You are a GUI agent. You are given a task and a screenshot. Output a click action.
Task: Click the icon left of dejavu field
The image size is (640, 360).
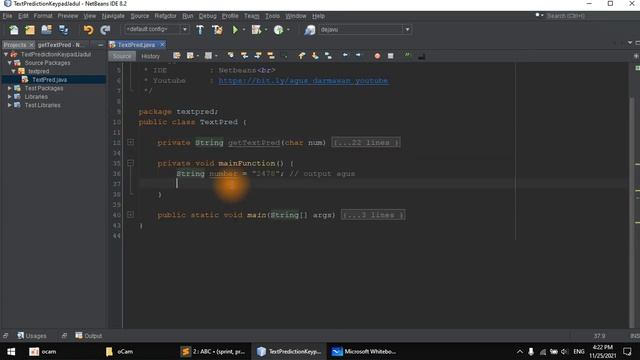[x=310, y=30]
